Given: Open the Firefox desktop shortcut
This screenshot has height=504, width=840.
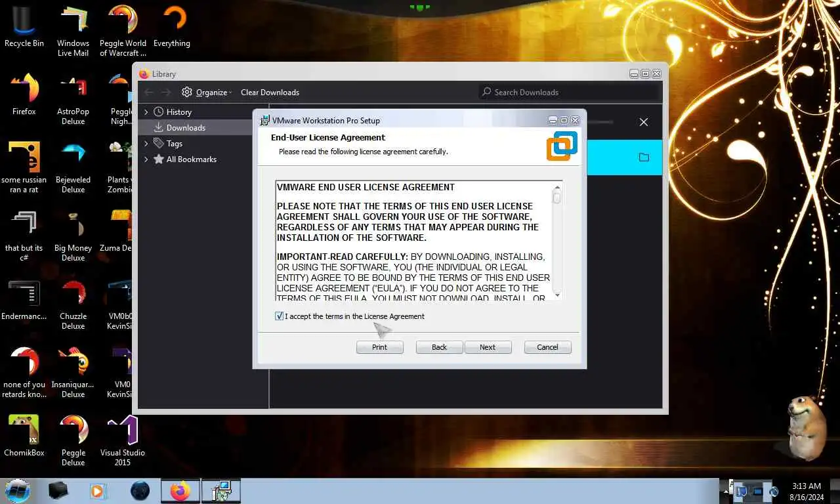Looking at the screenshot, I should click(24, 94).
